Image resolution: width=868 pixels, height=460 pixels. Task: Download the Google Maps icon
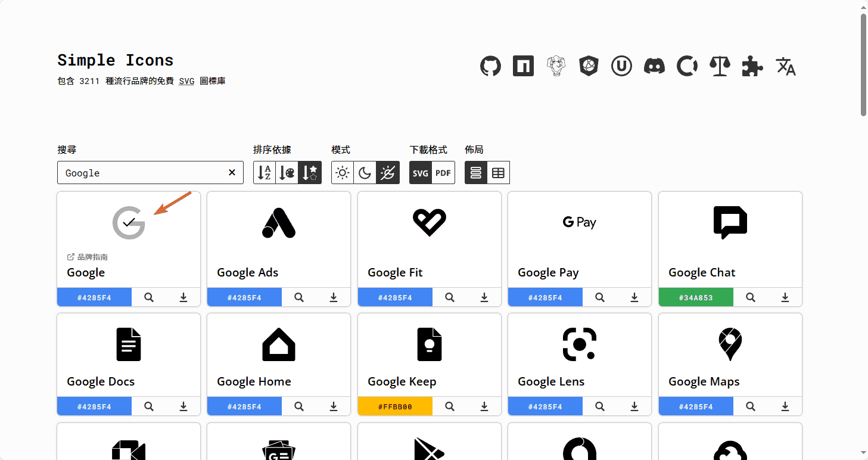click(785, 406)
